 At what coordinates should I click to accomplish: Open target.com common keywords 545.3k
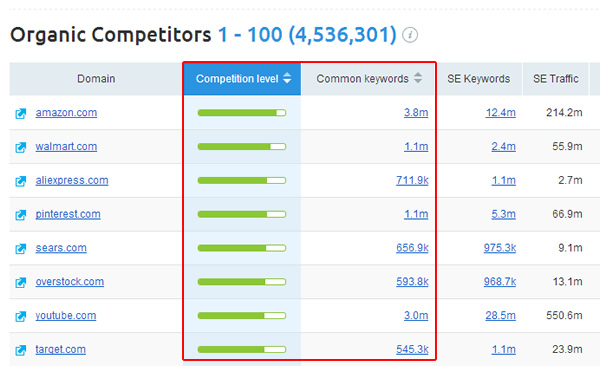click(x=412, y=349)
